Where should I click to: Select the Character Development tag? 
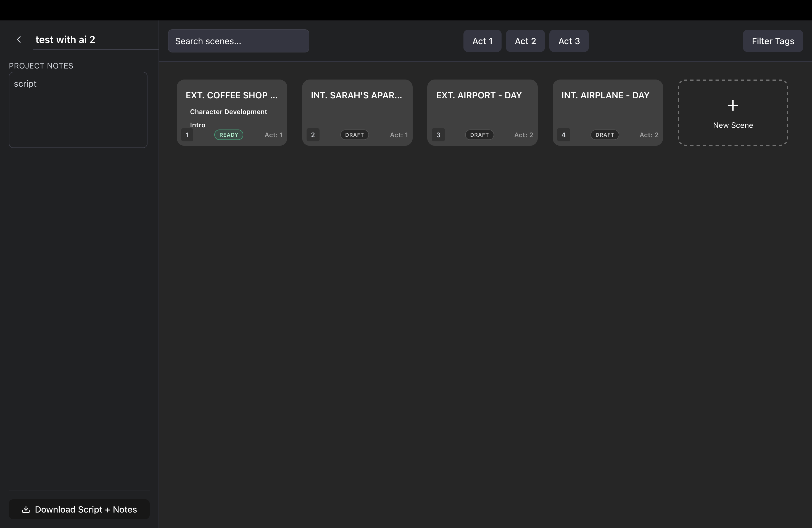click(228, 112)
